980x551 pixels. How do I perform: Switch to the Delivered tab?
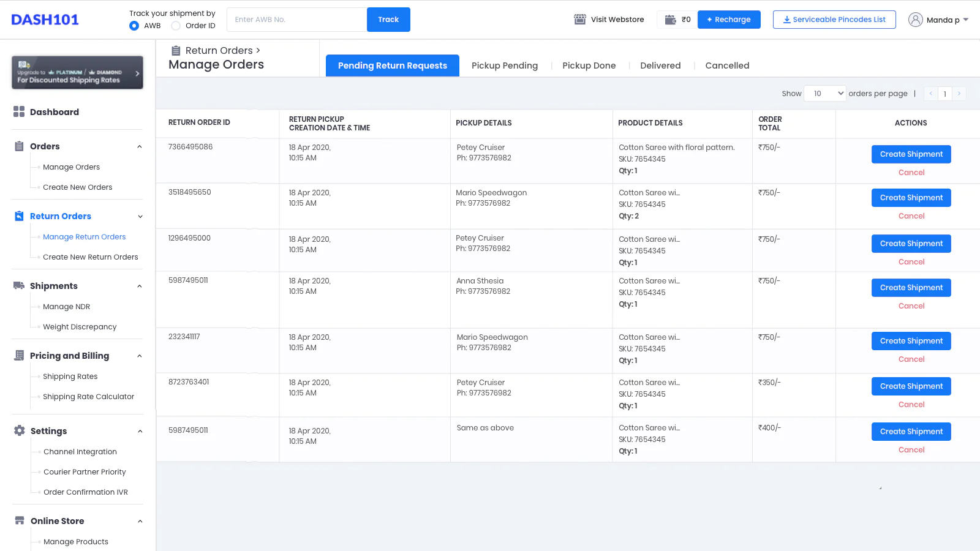660,66
